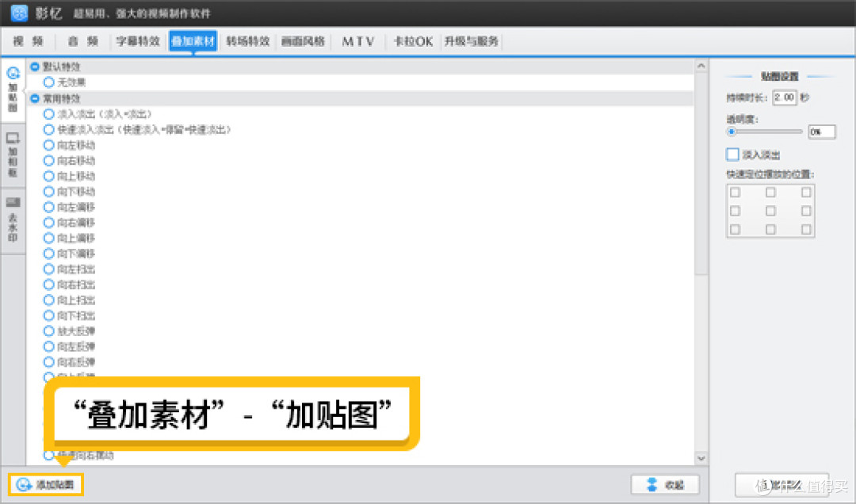The height and width of the screenshot is (504, 856).
Task: Select the 向右偏移 effect
Action: point(48,222)
